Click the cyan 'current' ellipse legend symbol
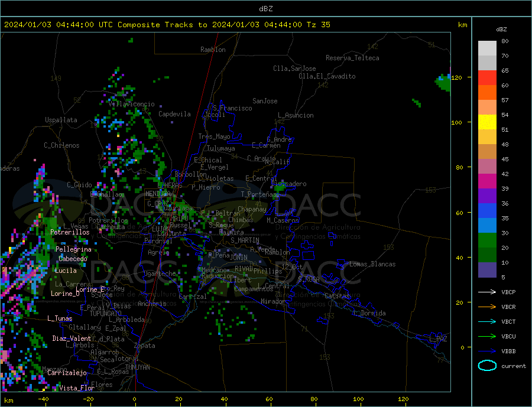This screenshot has height=407, width=532. [487, 366]
